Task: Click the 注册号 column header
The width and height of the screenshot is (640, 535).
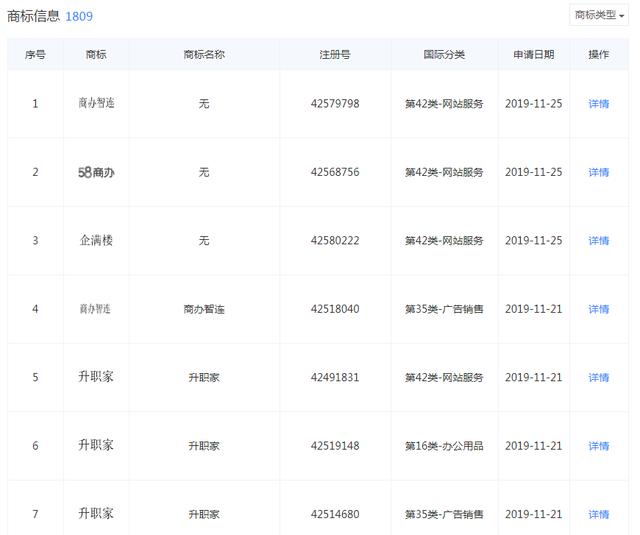Action: pos(335,54)
